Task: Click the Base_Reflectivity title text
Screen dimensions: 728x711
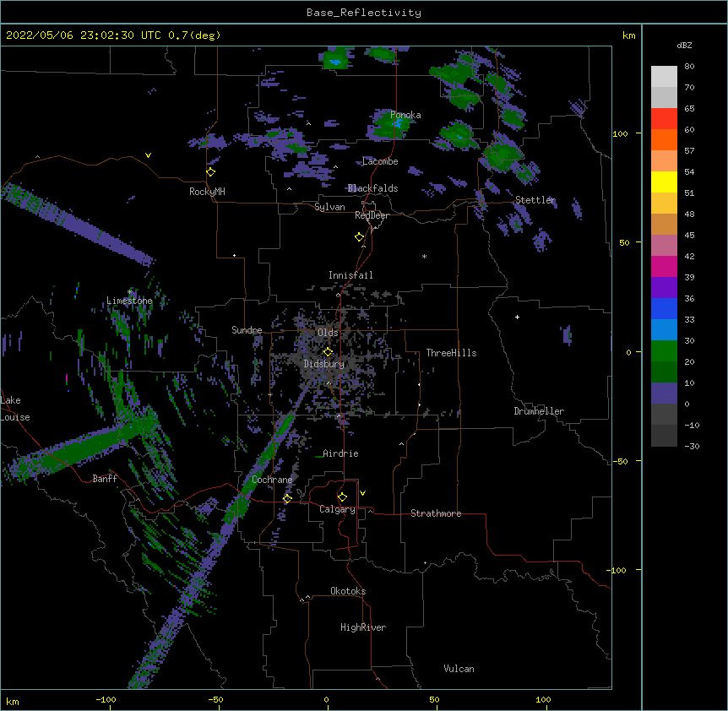Action: (363, 13)
